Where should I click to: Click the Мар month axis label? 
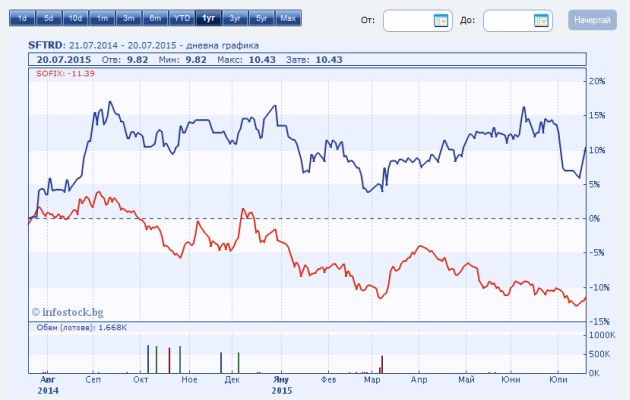click(x=372, y=380)
